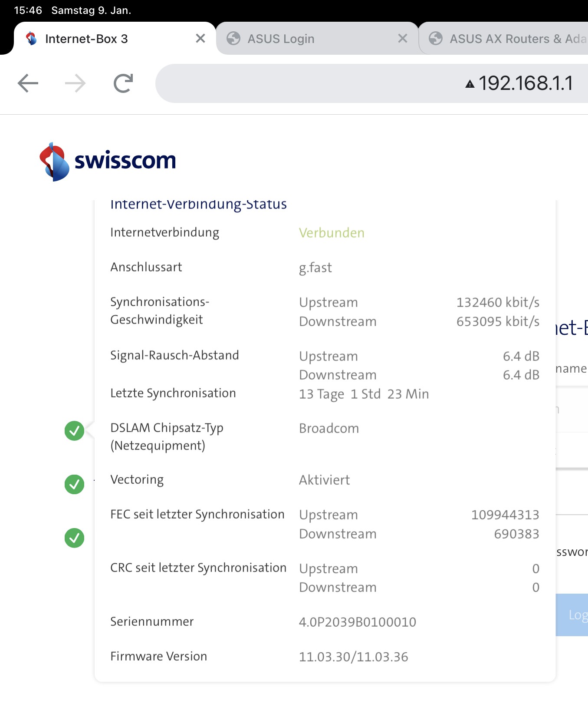Screen dimensions: 588x707
Task: Click the green checkmark beside DSLAM Chipsatz-Typ
Action: click(75, 431)
